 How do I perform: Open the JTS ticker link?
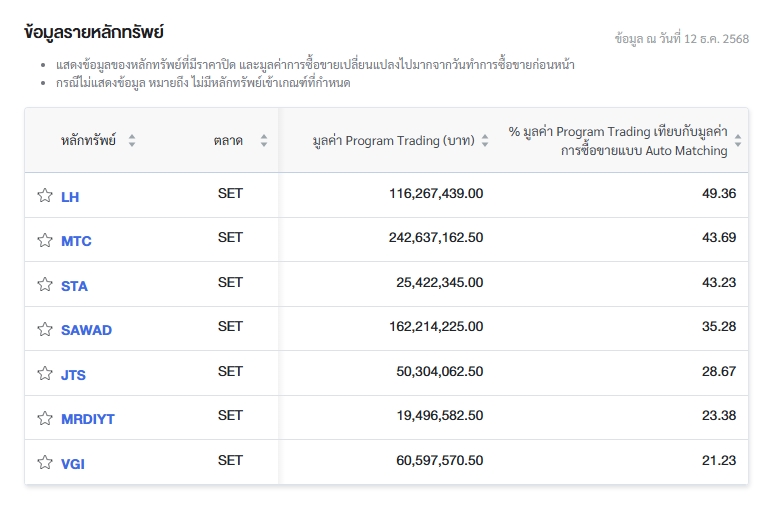tap(73, 375)
